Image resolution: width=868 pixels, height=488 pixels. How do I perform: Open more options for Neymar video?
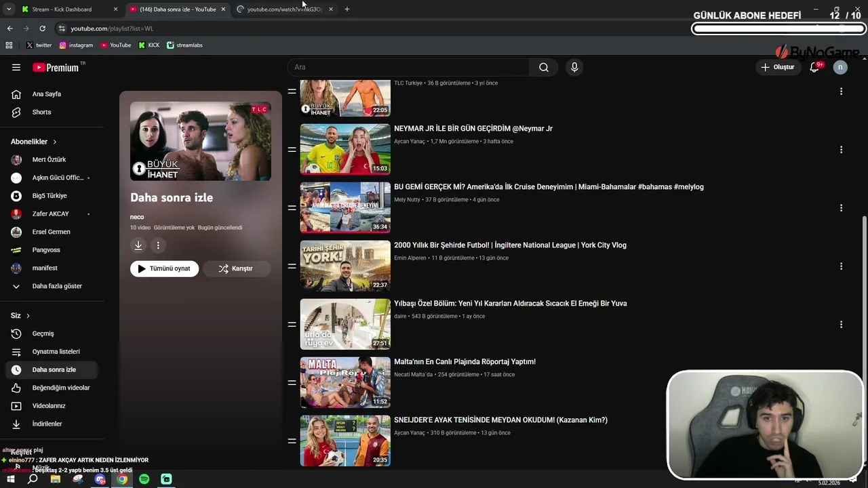(841, 150)
